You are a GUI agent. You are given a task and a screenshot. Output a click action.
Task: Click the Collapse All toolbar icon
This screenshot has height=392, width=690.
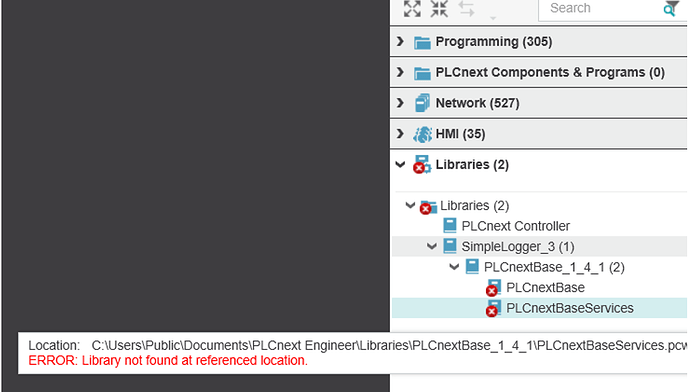point(439,8)
